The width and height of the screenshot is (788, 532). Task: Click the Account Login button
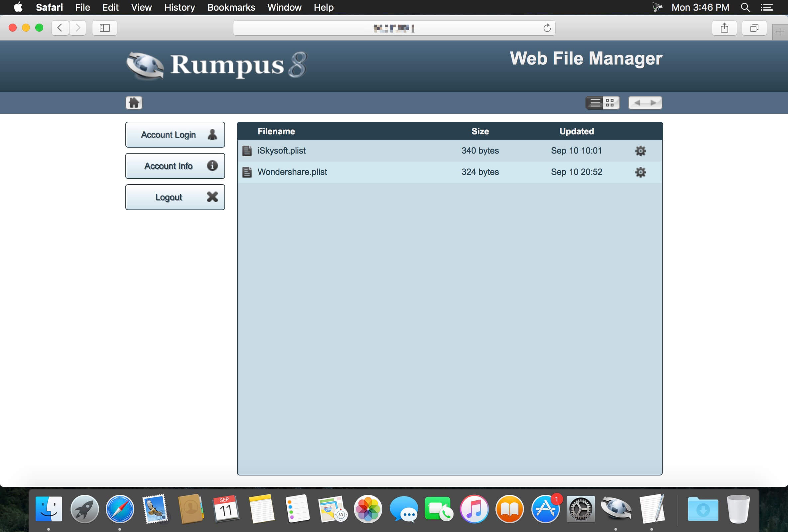175,135
